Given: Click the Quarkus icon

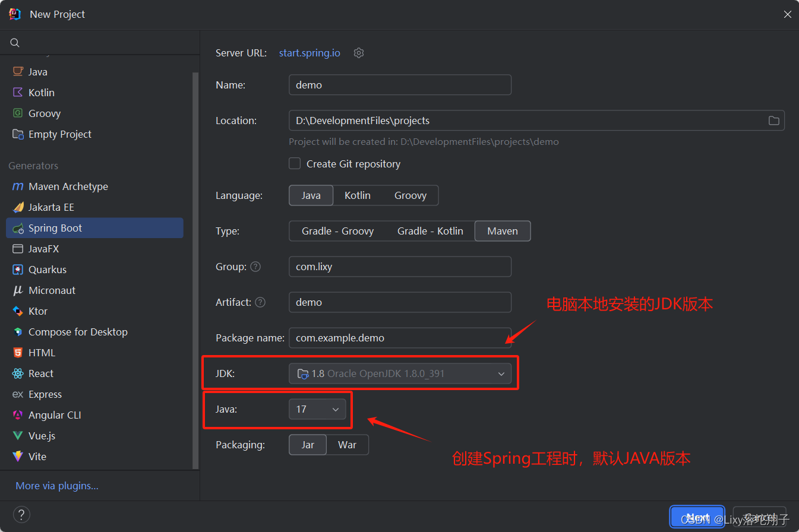Looking at the screenshot, I should tap(18, 270).
